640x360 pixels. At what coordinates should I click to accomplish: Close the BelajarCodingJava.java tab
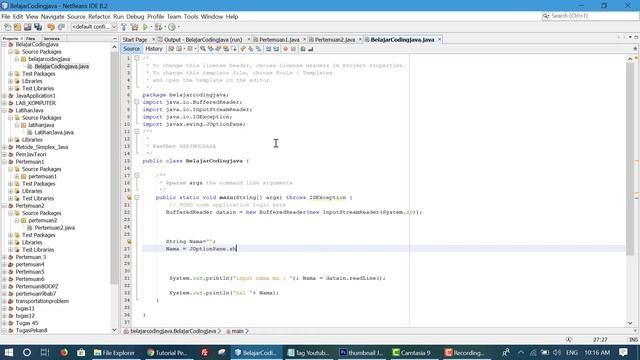440,40
